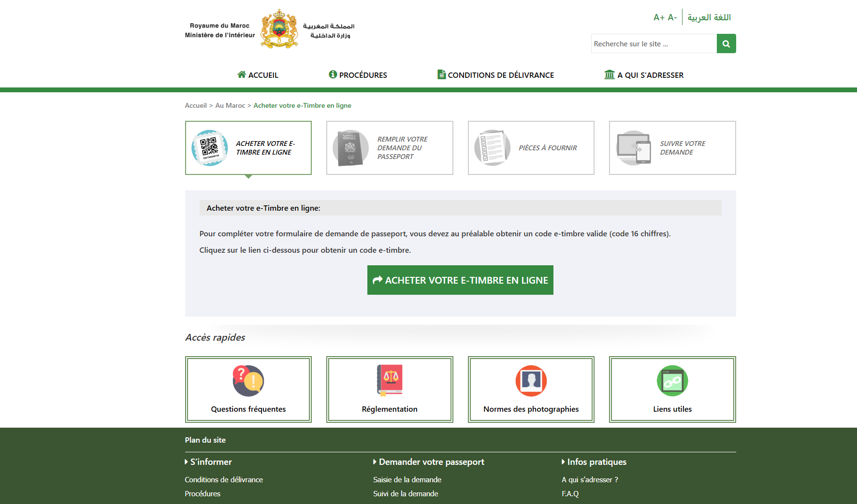Click the Liens utiles chain link icon
Viewport: 857px width, 504px height.
(672, 381)
